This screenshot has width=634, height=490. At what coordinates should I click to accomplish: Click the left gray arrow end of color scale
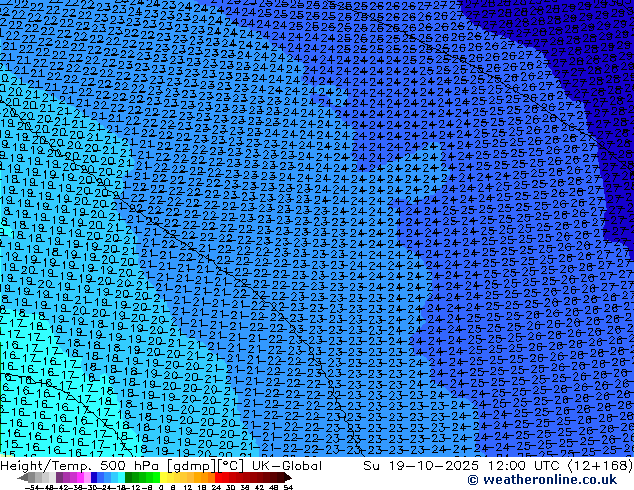click(23, 478)
